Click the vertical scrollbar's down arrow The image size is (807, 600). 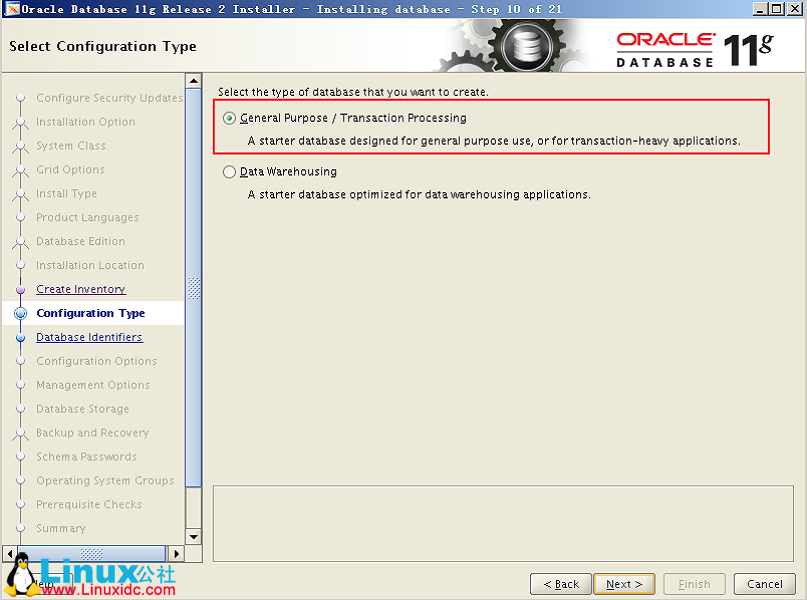tap(194, 536)
